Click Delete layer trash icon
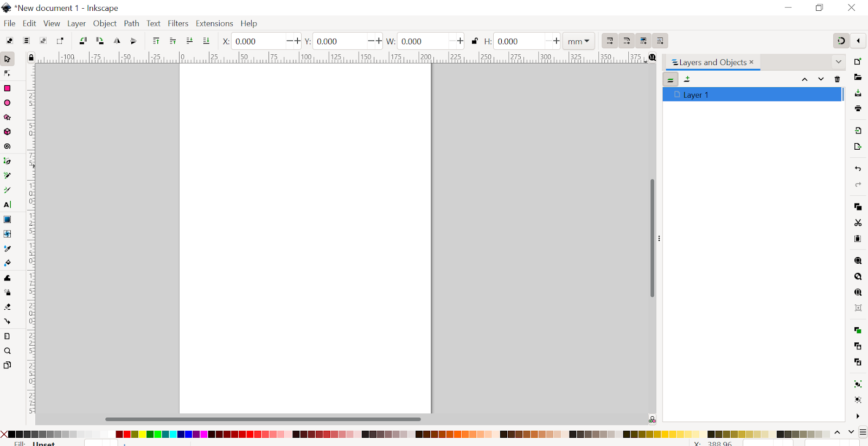This screenshot has width=868, height=446. (837, 79)
